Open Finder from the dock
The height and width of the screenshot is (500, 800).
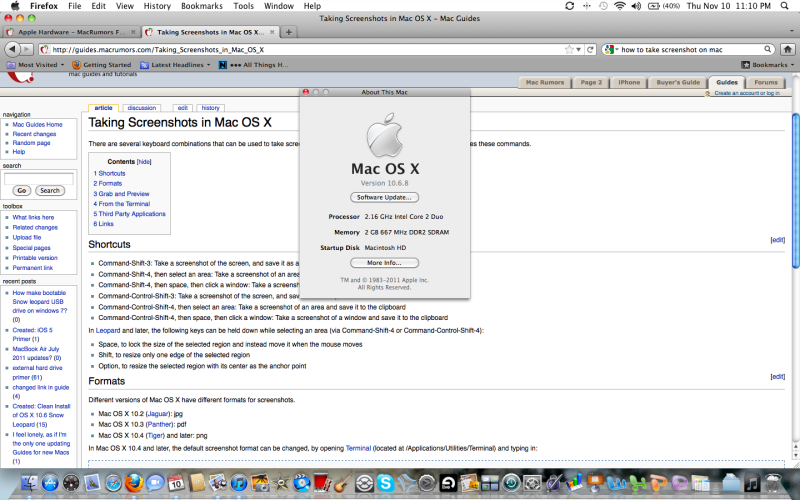pyautogui.click(x=29, y=483)
